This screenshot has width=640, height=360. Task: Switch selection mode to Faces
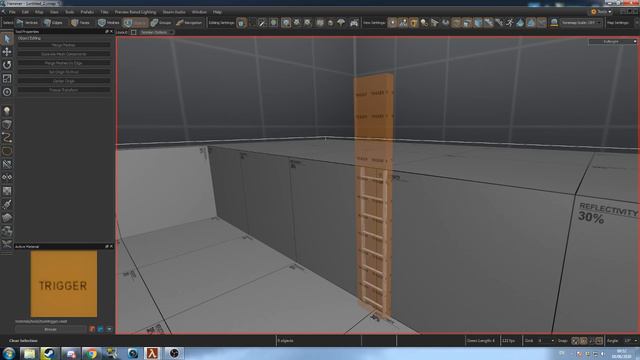(80, 23)
